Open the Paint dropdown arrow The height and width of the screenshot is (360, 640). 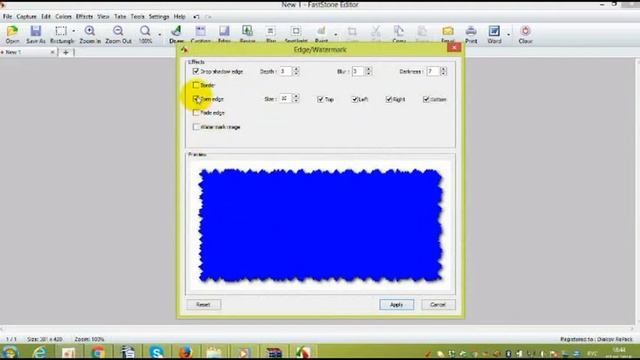(336, 34)
